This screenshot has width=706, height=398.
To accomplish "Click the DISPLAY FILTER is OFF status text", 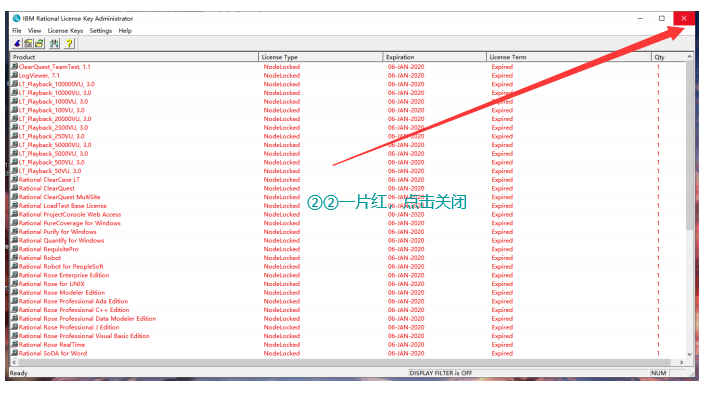I will click(x=441, y=373).
